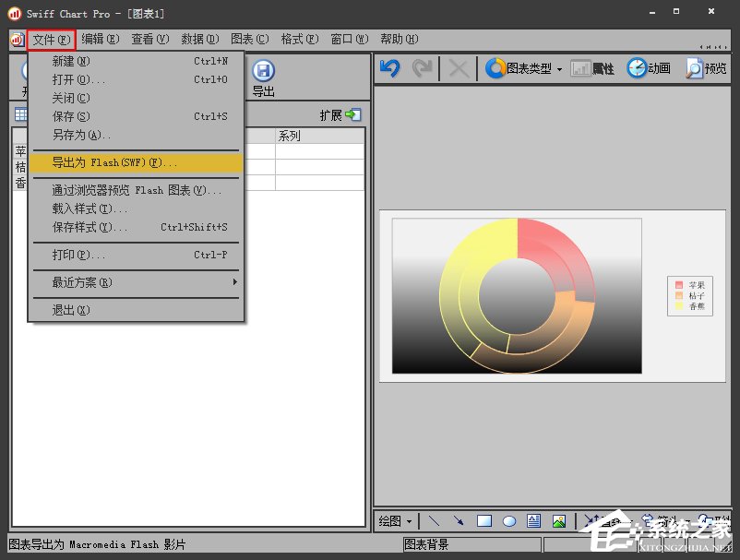Click the donut chart preview area
Viewport: 740px width, 560px height.
(517, 295)
